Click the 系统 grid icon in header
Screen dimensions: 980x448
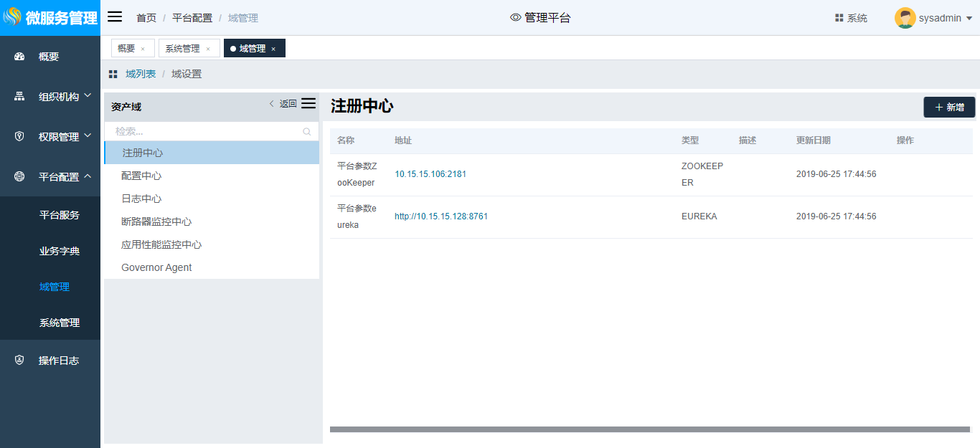point(839,18)
